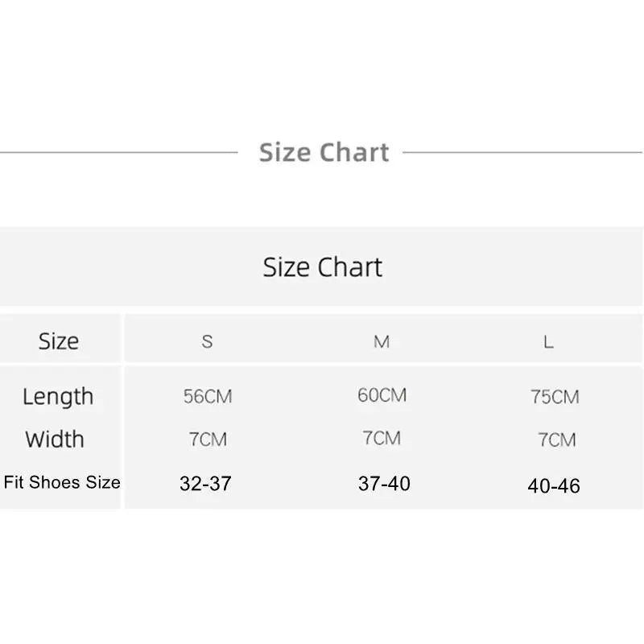Click the 7CM width under size M
Image resolution: width=644 pixels, height=644 pixels.
(x=382, y=439)
